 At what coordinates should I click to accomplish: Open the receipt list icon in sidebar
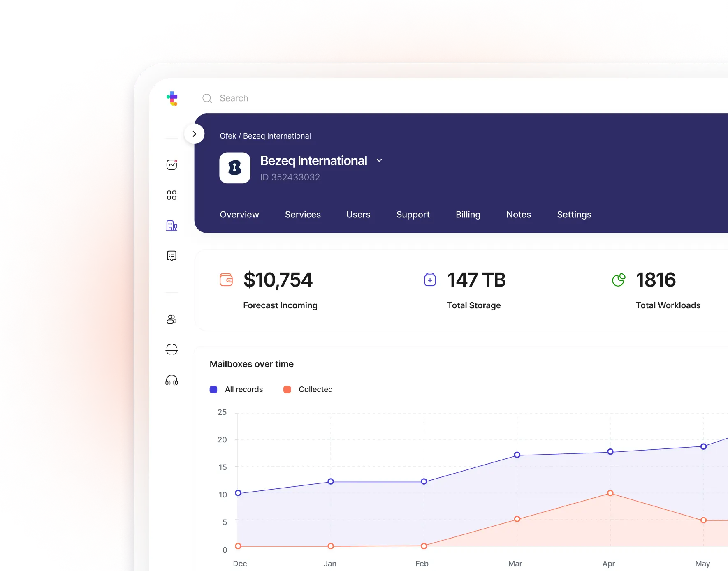172,256
